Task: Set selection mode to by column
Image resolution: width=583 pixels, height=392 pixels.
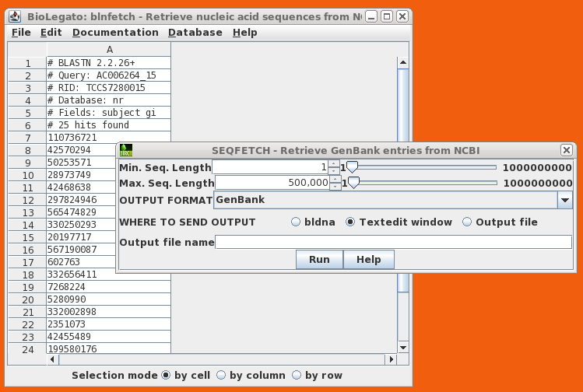Action: point(221,376)
